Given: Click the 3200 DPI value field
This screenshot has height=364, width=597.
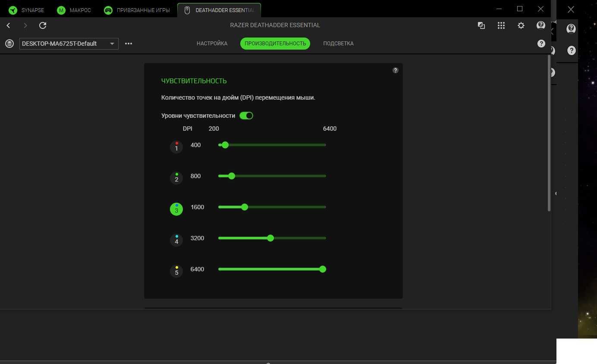Looking at the screenshot, I should [x=197, y=238].
